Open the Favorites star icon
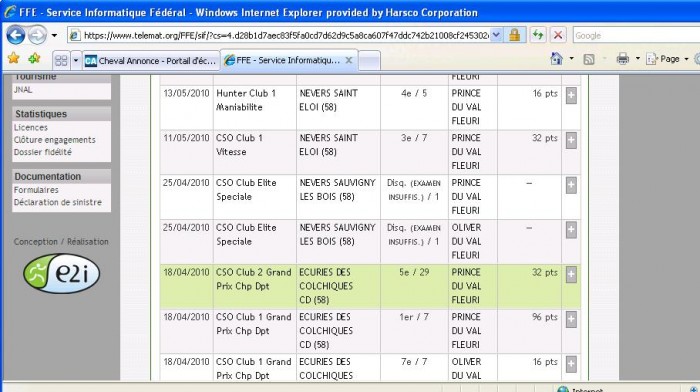 (13, 58)
